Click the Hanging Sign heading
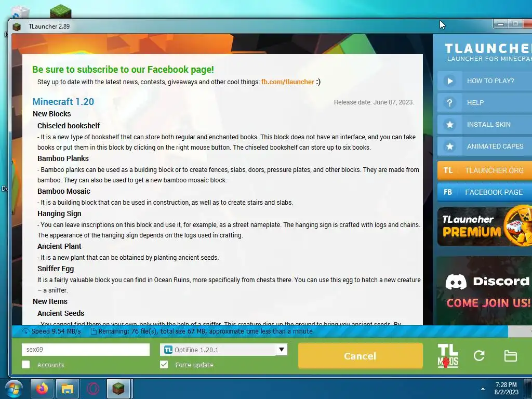The width and height of the screenshot is (532, 399). coord(59,214)
